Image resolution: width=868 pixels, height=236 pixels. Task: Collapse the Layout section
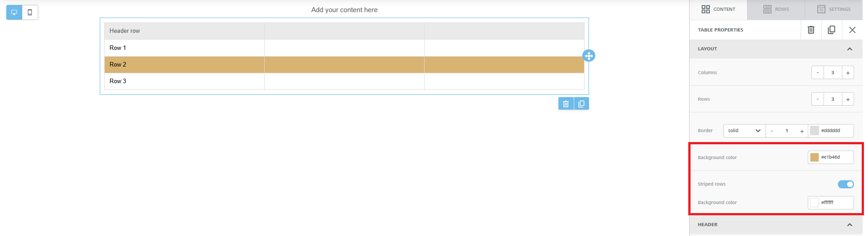tap(850, 49)
